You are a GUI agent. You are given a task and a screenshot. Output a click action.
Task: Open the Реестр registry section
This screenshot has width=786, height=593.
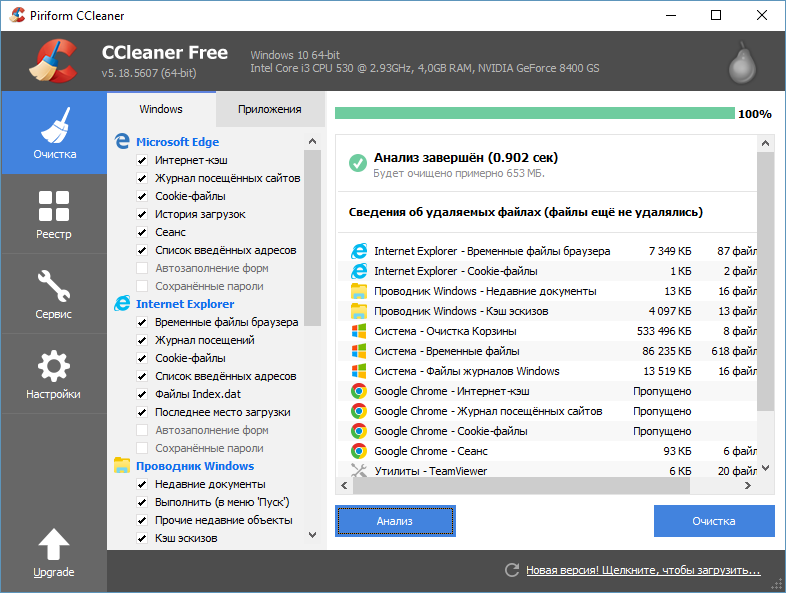tap(54, 214)
